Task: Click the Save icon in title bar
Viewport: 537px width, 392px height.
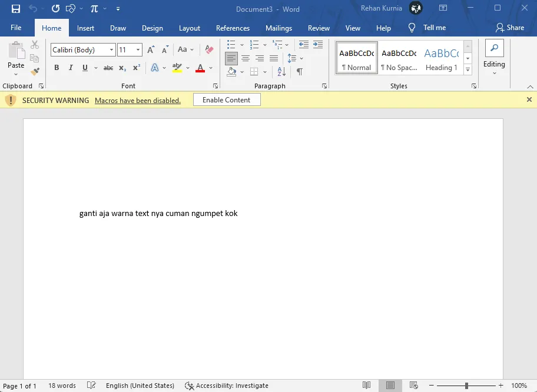Action: coord(16,9)
